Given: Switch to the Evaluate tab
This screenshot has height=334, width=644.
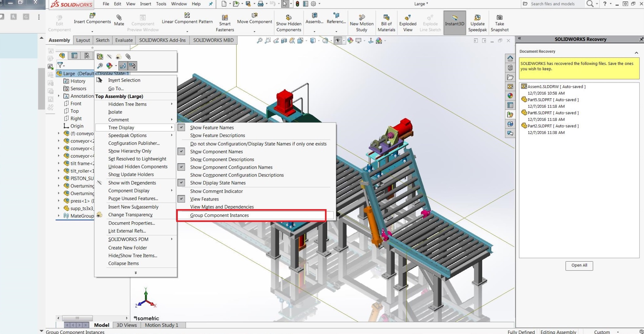Looking at the screenshot, I should 124,40.
